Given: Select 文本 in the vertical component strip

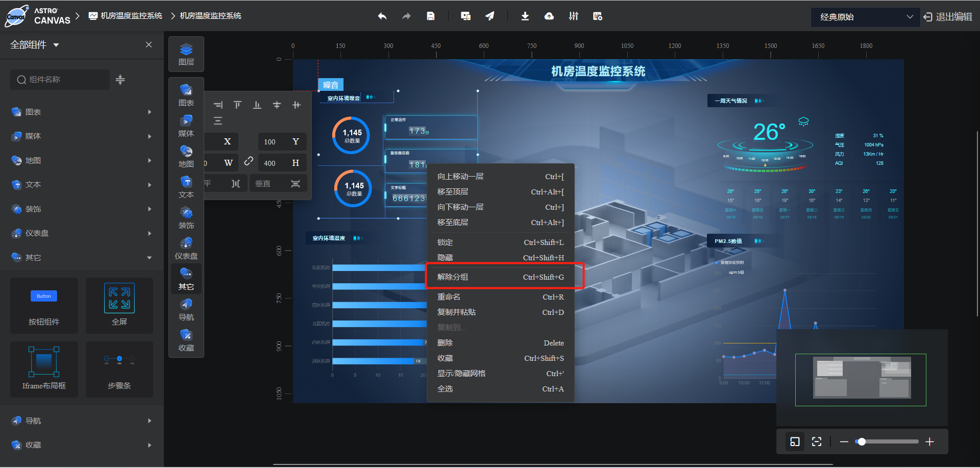Looking at the screenshot, I should pyautogui.click(x=186, y=187).
